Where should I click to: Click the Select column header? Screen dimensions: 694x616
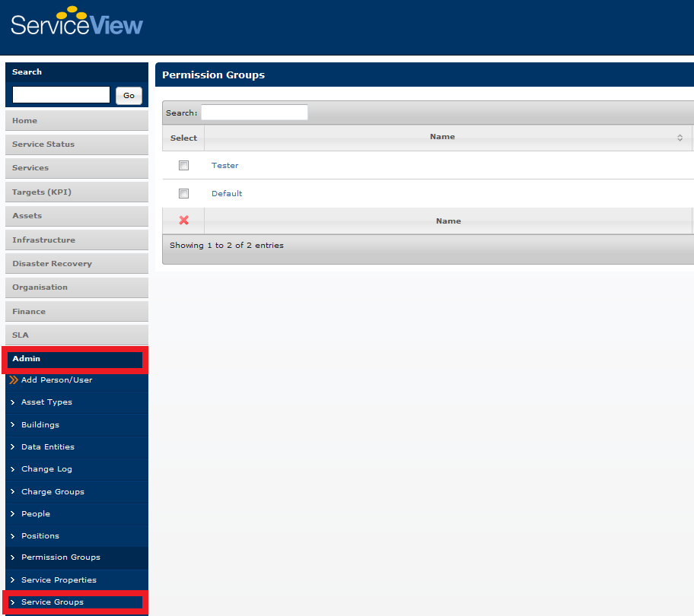coord(183,138)
